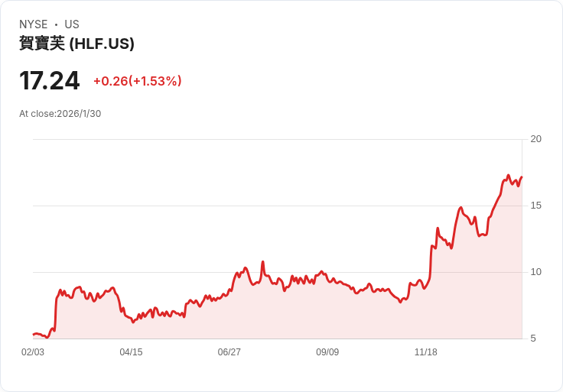The height and width of the screenshot is (392, 563).
Task: Select the 06/27 date on the time axis
Action: tap(229, 352)
